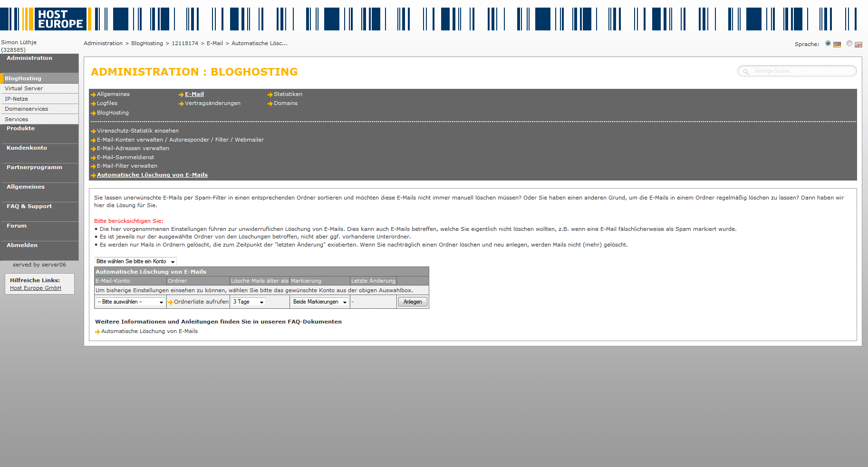Viewport: 868px width, 467px height.
Task: Click the arrow icon beside Logfiles
Action: tap(93, 104)
